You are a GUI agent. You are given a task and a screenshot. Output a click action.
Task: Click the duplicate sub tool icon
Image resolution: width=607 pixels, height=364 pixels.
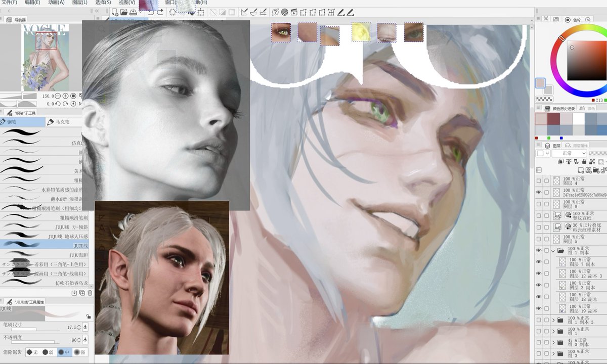coord(82,293)
